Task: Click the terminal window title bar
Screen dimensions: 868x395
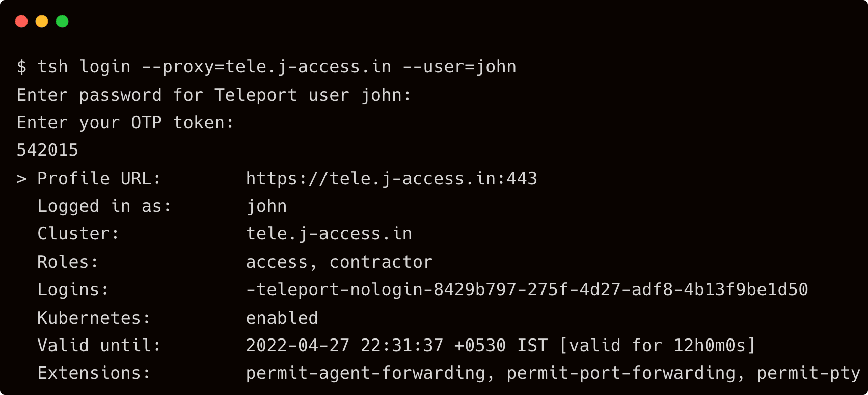Action: pyautogui.click(x=433, y=21)
